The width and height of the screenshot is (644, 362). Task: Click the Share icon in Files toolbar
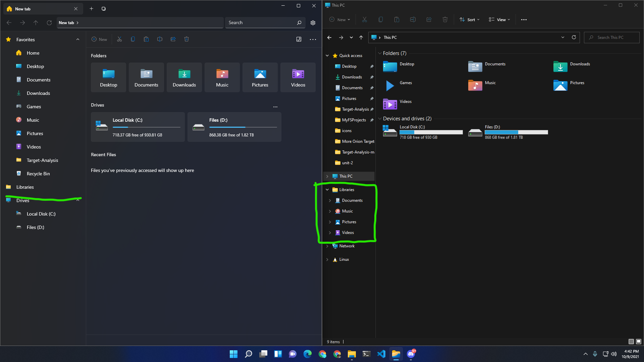tap(173, 39)
